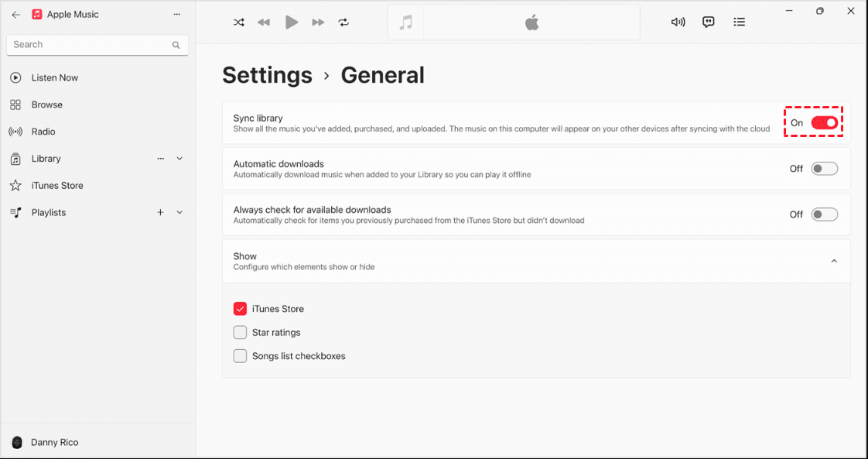Click the music note album art placeholder

(x=406, y=22)
